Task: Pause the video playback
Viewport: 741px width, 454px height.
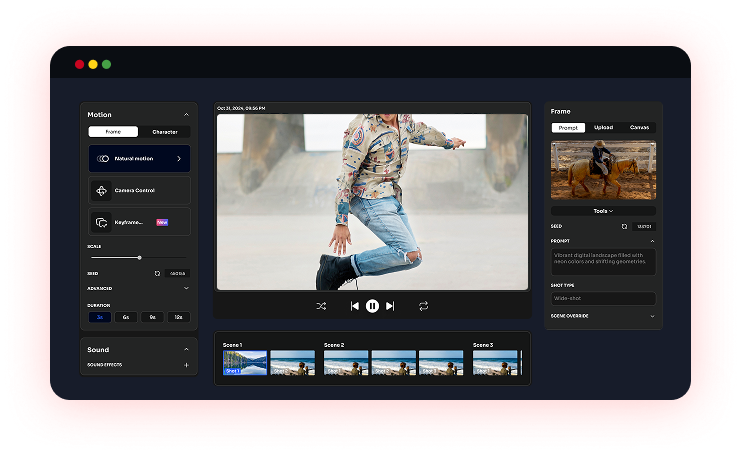Action: click(372, 306)
